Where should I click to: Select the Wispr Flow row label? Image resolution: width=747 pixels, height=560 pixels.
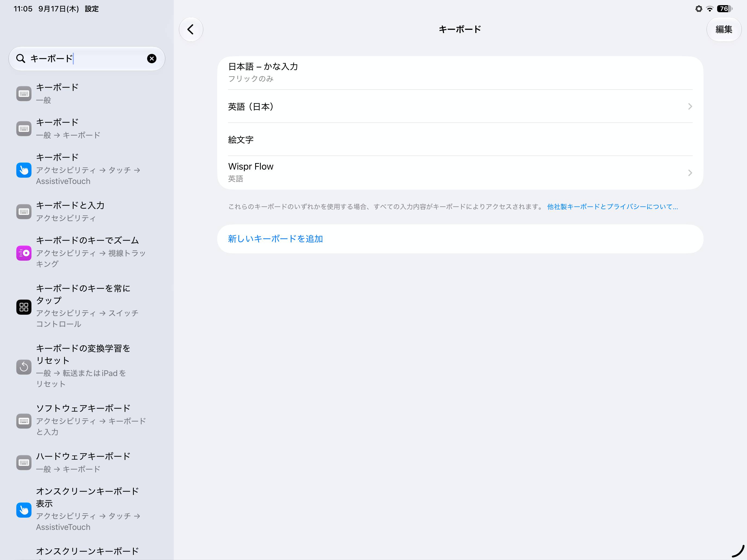(x=251, y=166)
